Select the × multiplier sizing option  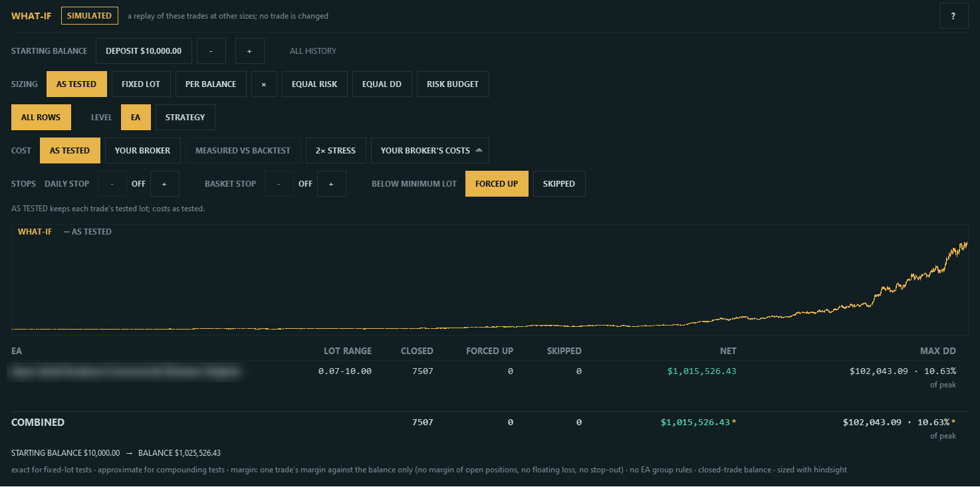264,84
